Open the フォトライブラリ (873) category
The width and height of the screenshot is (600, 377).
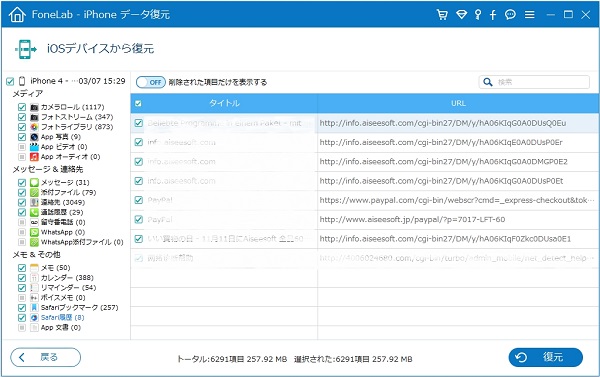pyautogui.click(x=77, y=127)
